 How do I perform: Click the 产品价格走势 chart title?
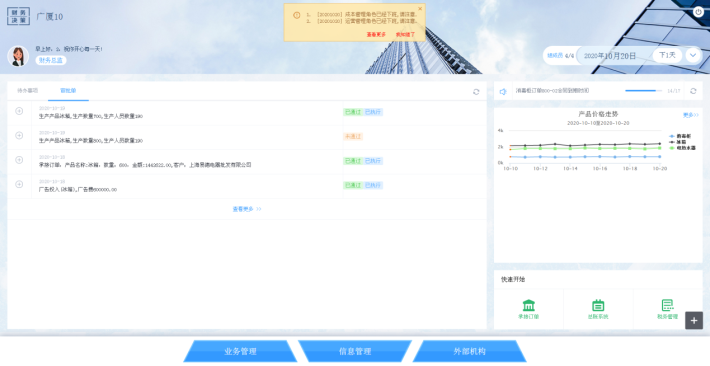point(598,114)
